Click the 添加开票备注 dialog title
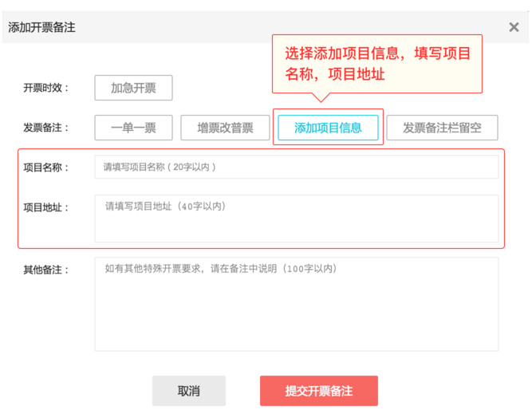 [x=41, y=27]
